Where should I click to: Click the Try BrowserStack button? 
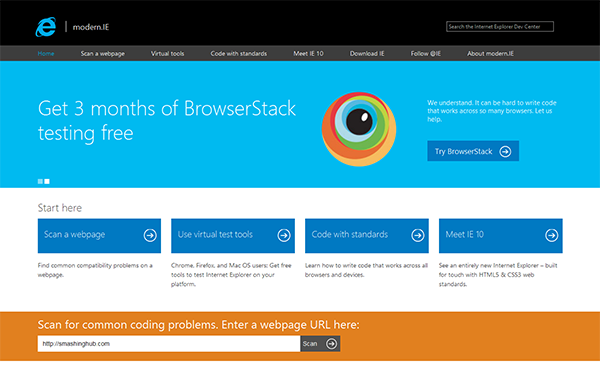(x=473, y=151)
